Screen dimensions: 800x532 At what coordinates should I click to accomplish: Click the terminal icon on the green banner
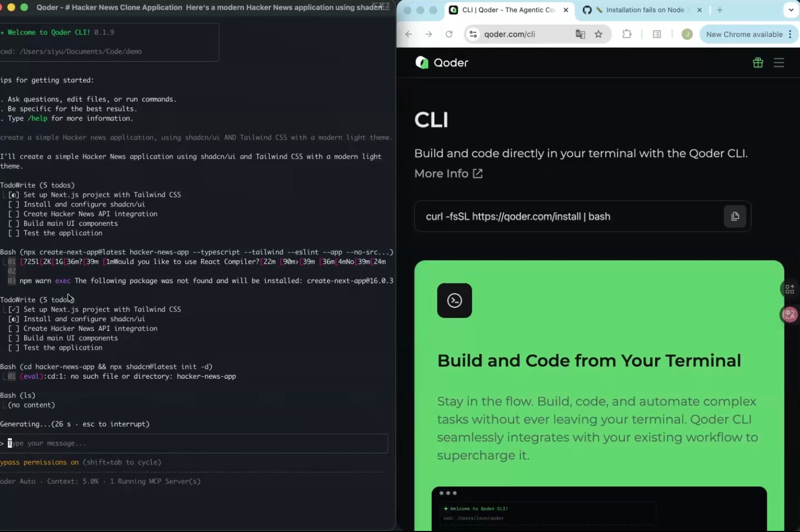pos(454,300)
